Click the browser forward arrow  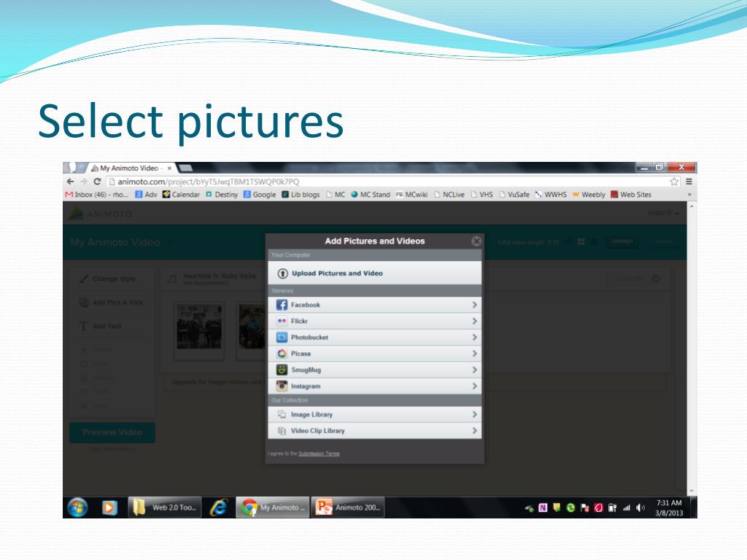pyautogui.click(x=84, y=182)
